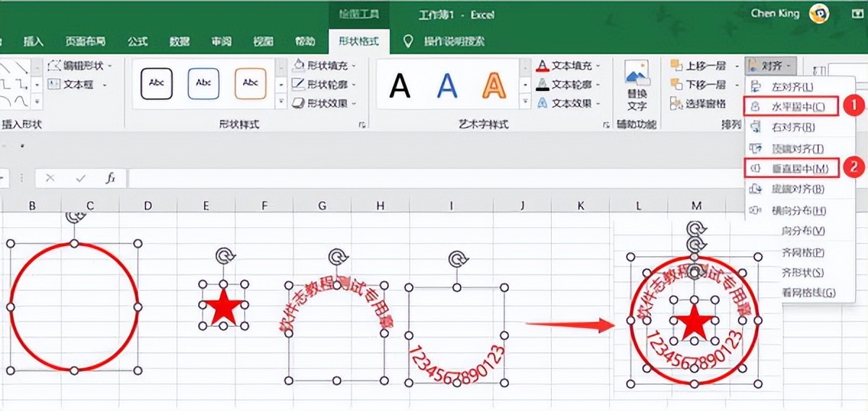
Task: Open the Selection Pane (选择窗格)
Action: tap(698, 103)
